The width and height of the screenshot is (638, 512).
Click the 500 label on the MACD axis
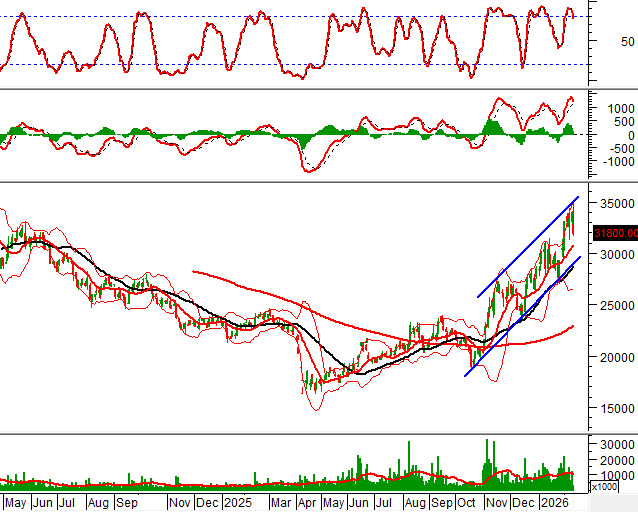point(623,122)
